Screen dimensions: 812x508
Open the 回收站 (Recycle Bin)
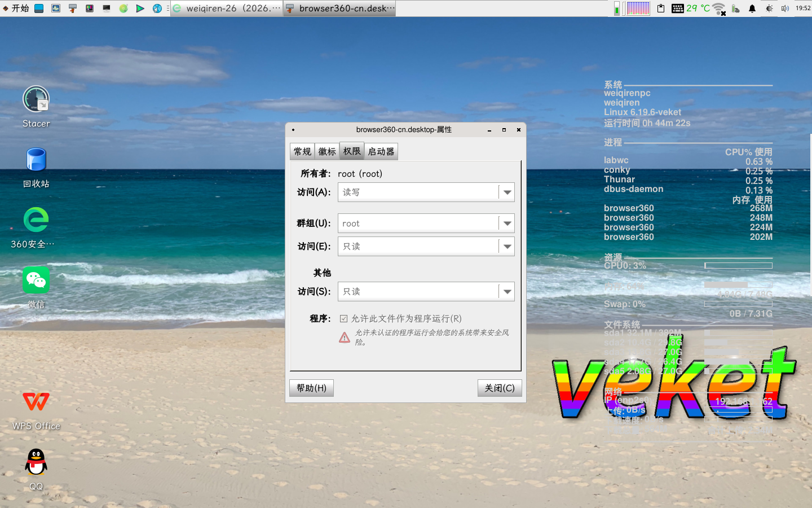(x=36, y=160)
